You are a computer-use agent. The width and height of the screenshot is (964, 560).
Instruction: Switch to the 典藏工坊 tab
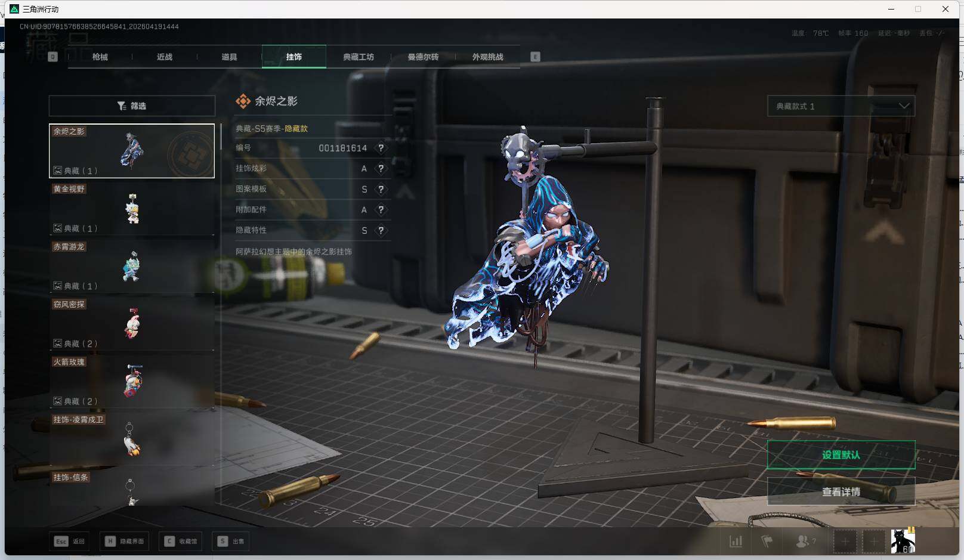359,57
